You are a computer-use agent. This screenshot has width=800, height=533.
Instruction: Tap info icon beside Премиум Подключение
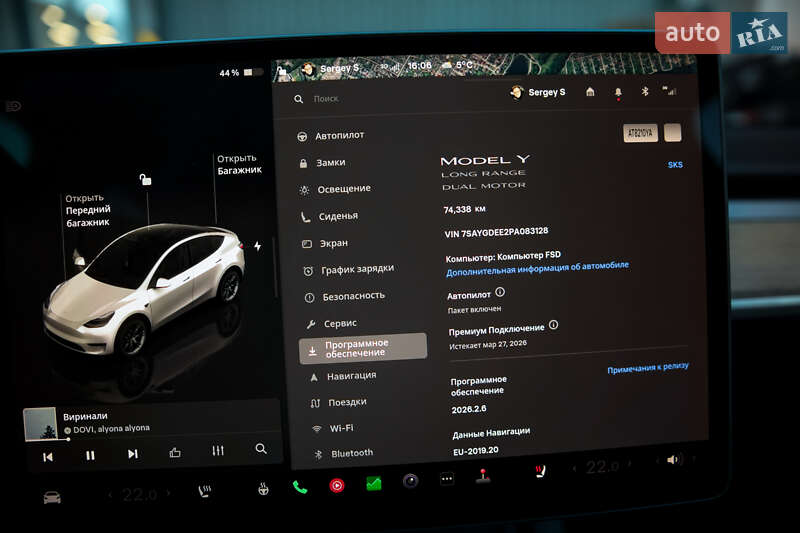pyautogui.click(x=554, y=325)
